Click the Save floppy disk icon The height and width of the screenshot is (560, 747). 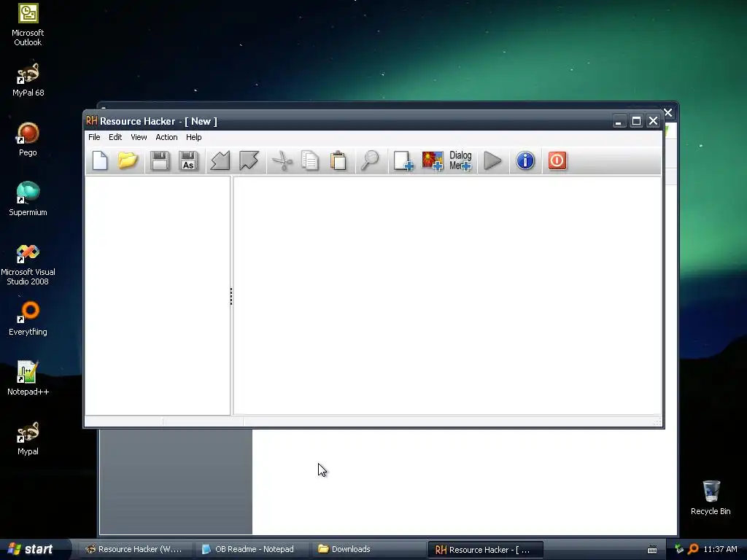pos(160,160)
